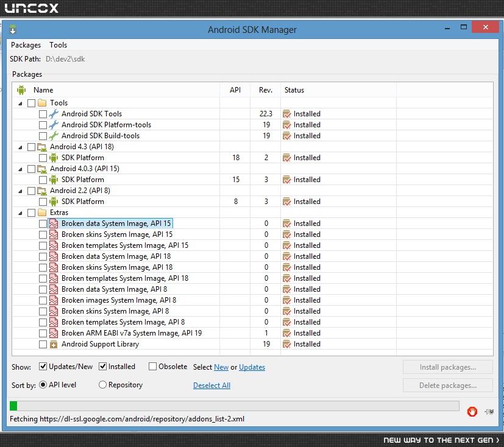Viewport: 504px width, 447px height.
Task: Collapse the Android 4.0.3 (API 15) group
Action: [20, 169]
